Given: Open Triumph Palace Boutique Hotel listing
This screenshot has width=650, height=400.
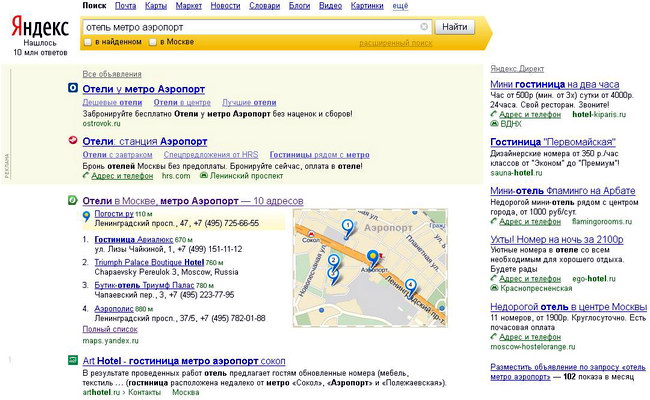Looking at the screenshot, I should [149, 262].
